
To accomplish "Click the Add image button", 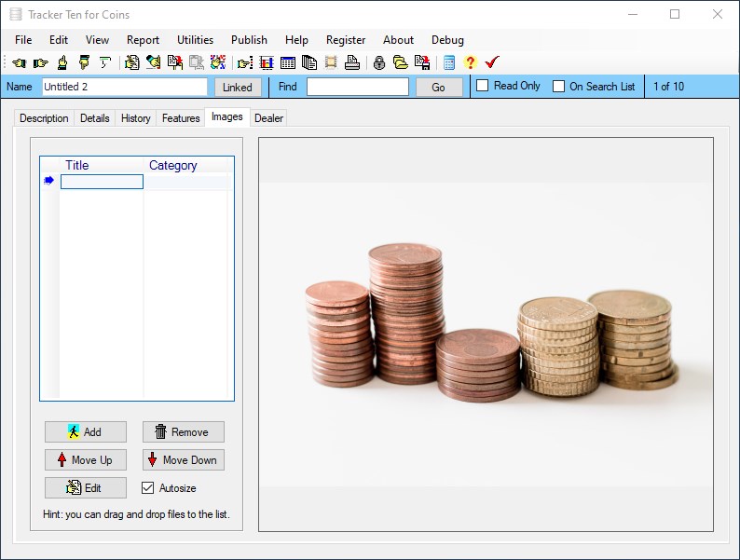I will [x=86, y=431].
